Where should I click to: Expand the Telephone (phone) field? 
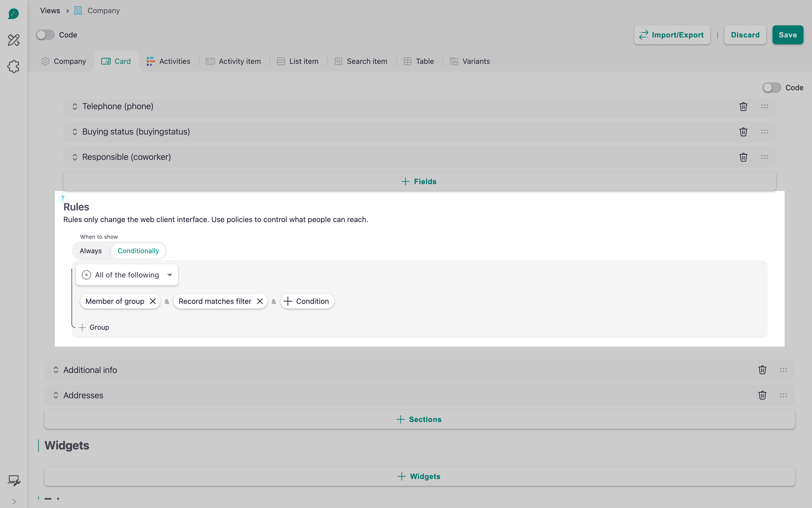pyautogui.click(x=75, y=107)
